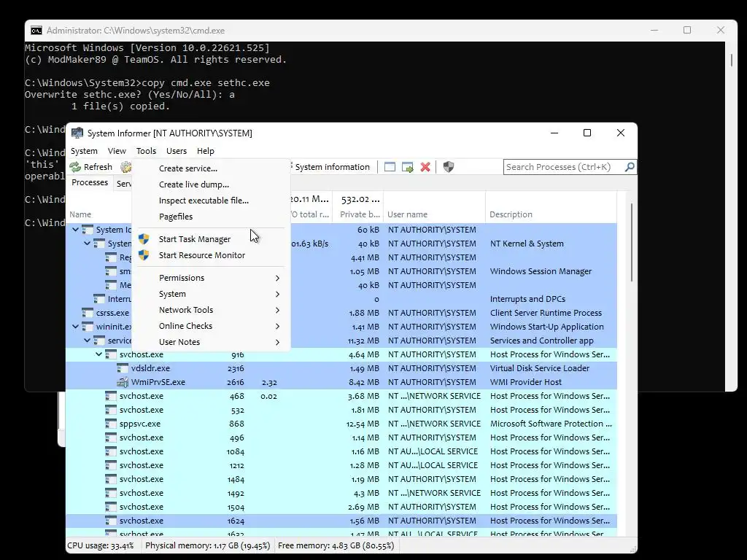The width and height of the screenshot is (747, 560).
Task: Click the sppsvc.exe process icon
Action: tap(111, 424)
